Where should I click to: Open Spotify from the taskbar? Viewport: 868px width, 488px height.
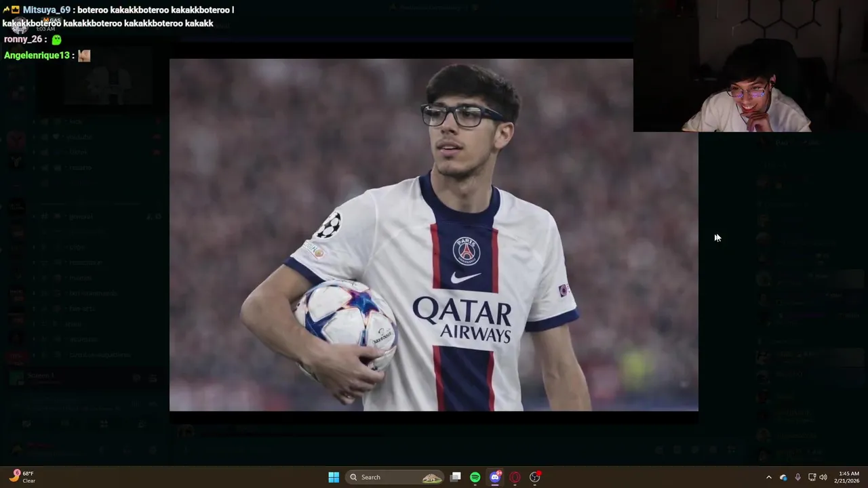[475, 477]
